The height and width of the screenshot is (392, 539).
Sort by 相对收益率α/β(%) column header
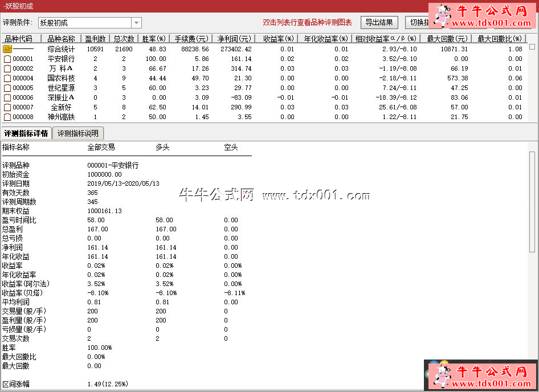(x=386, y=39)
